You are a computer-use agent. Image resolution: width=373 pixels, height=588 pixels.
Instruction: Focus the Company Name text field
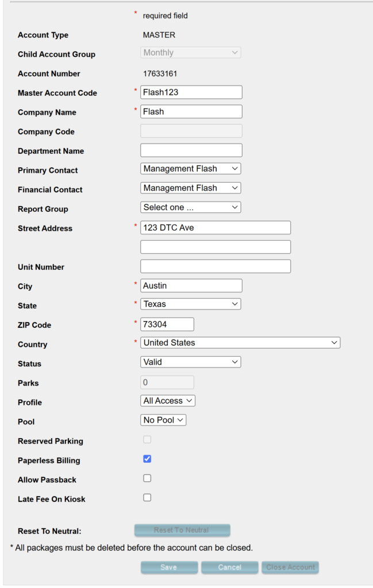pyautogui.click(x=191, y=111)
